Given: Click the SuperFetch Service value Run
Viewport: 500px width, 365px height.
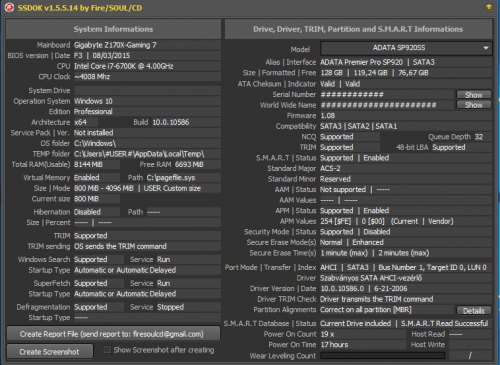Looking at the screenshot, I should click(x=188, y=283).
